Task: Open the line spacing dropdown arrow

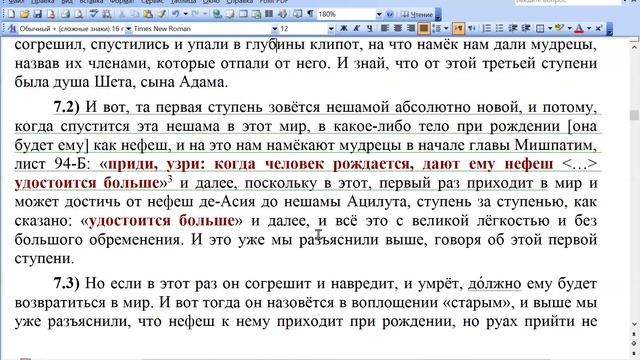Action: pos(446,28)
